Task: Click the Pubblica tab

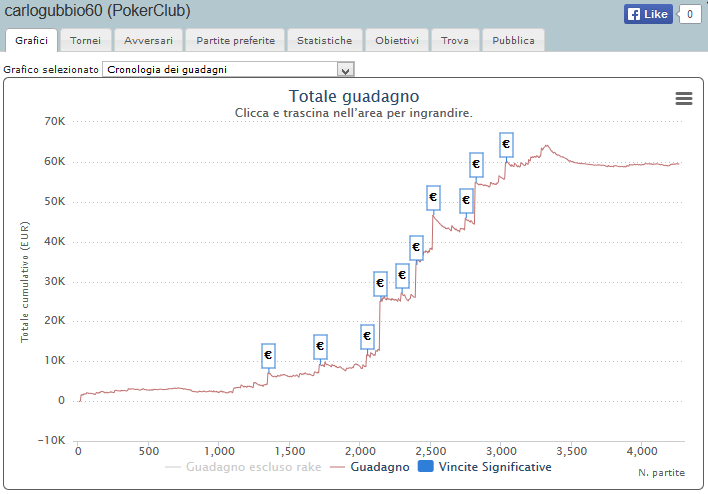Action: 514,41
